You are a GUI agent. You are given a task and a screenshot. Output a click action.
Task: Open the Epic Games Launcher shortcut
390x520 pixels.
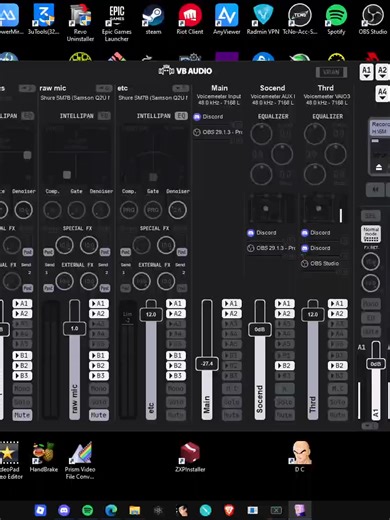[117, 22]
